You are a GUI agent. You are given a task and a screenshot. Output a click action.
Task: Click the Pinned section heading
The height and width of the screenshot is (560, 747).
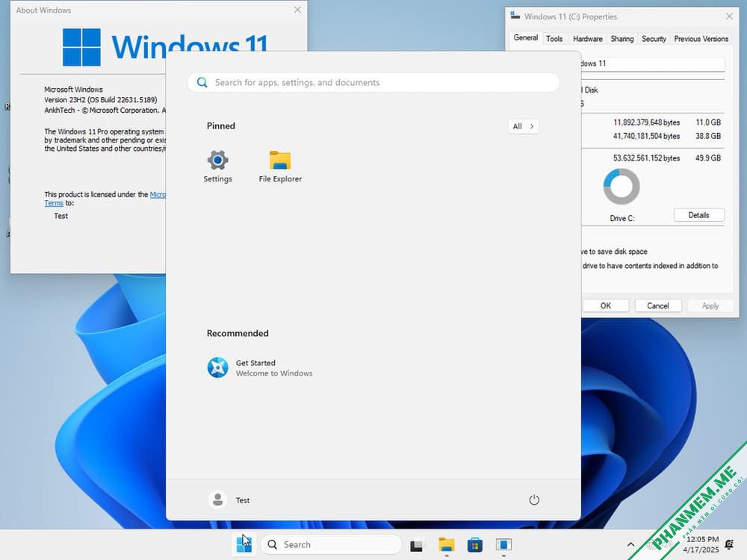pyautogui.click(x=220, y=125)
